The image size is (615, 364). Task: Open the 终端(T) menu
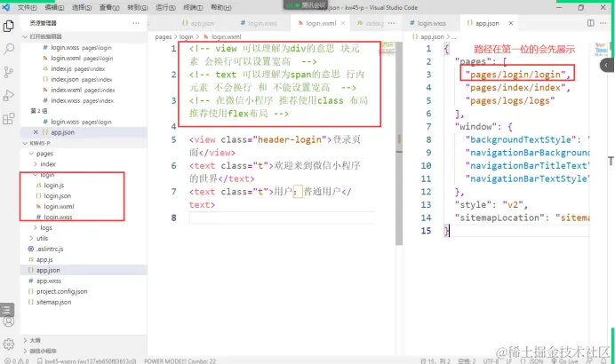[193, 7]
